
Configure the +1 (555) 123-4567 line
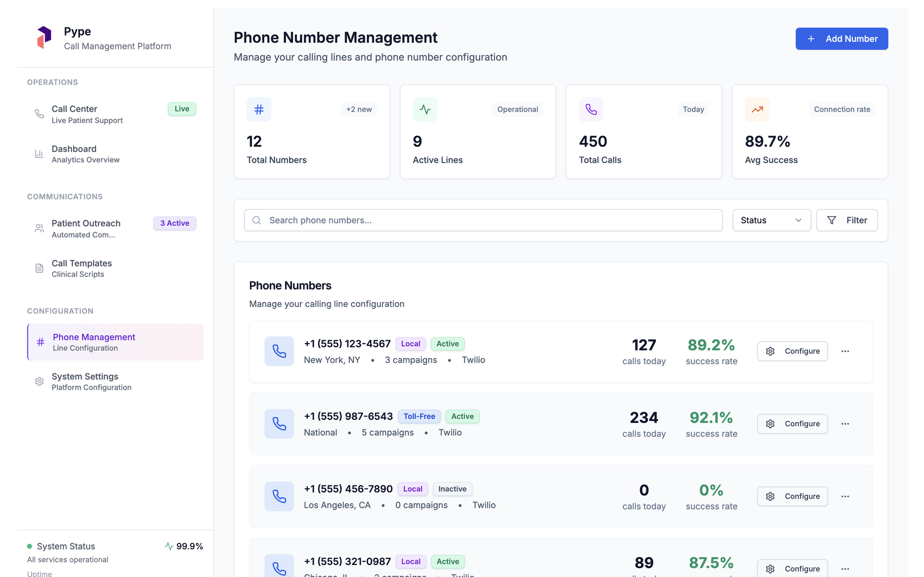click(x=792, y=351)
